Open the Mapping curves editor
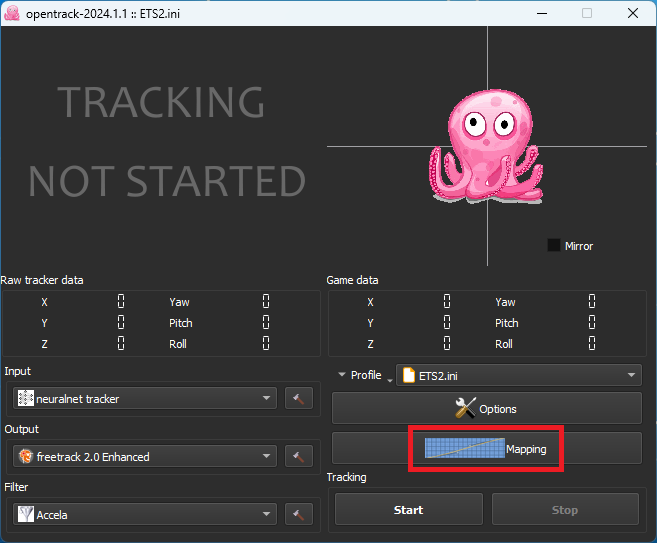The height and width of the screenshot is (543, 657). pyautogui.click(x=486, y=448)
